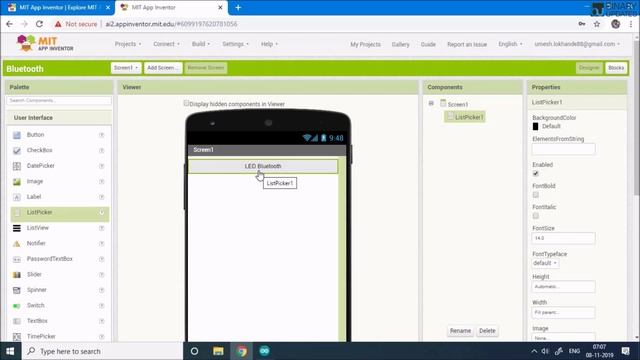Open File Explorer from taskbar

click(x=218, y=351)
